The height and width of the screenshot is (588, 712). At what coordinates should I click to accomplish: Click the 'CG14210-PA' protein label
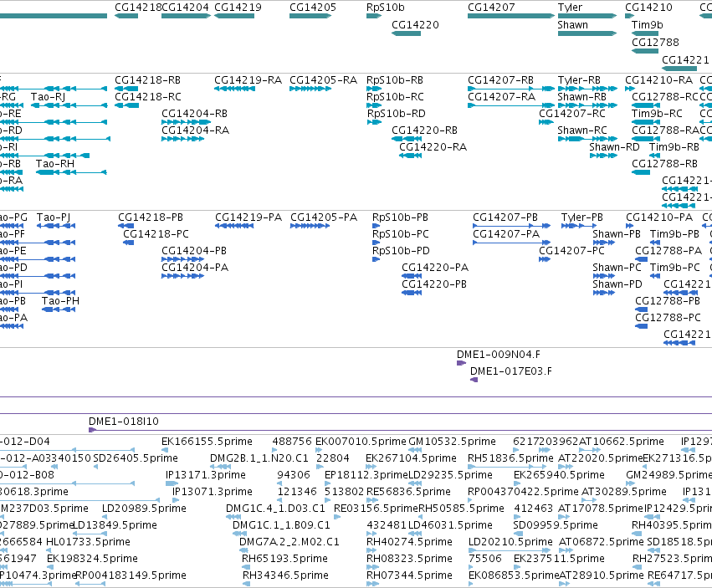click(x=659, y=217)
